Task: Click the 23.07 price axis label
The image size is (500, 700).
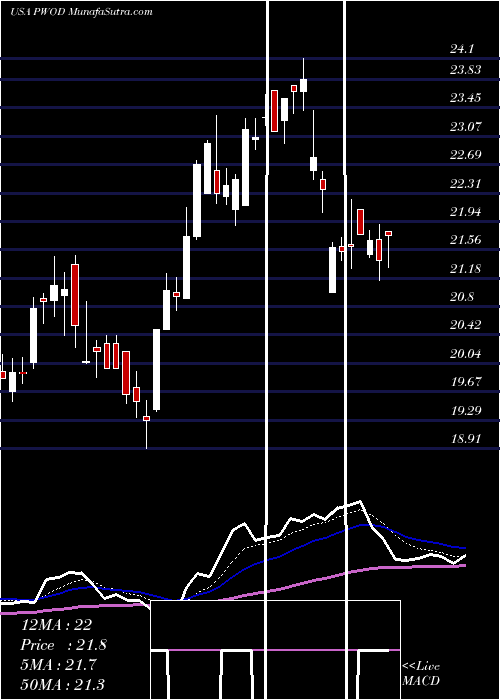Action: coord(466,126)
